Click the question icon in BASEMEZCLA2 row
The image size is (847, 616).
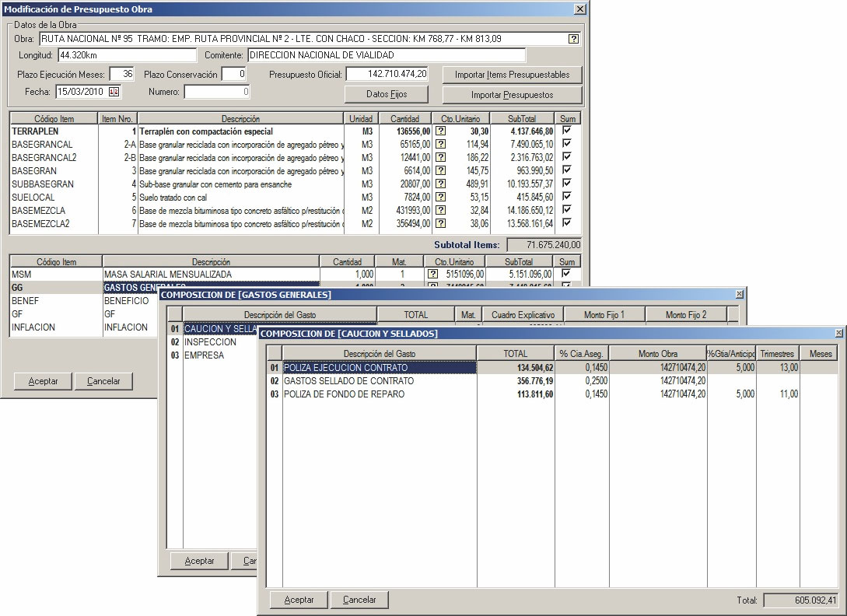pos(440,223)
